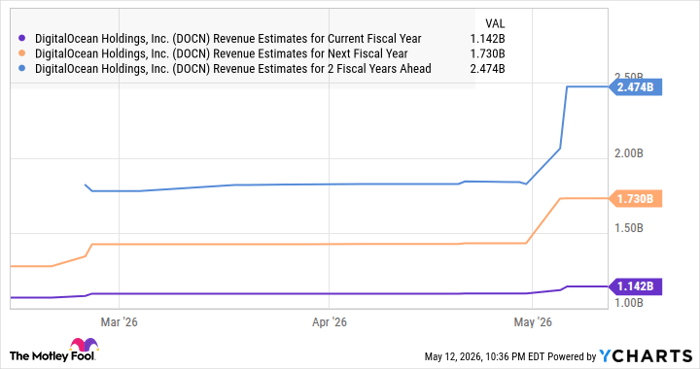The height and width of the screenshot is (369, 700).
Task: Click The Motley Fool logo text
Action: click(x=52, y=356)
